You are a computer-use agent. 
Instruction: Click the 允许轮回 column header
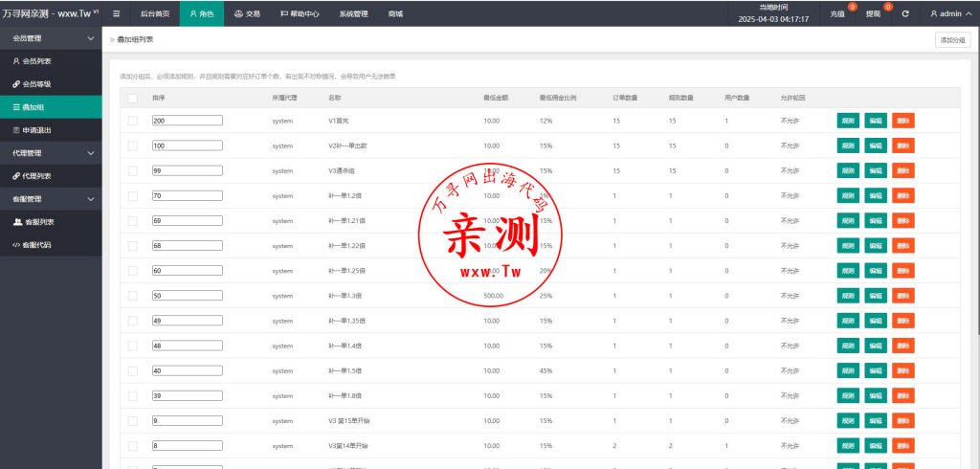(x=792, y=99)
